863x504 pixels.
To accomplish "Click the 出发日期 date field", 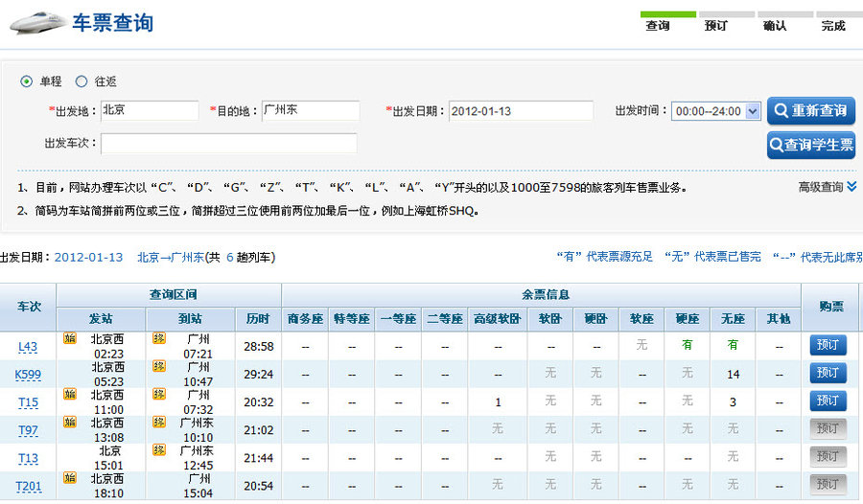I will click(521, 111).
